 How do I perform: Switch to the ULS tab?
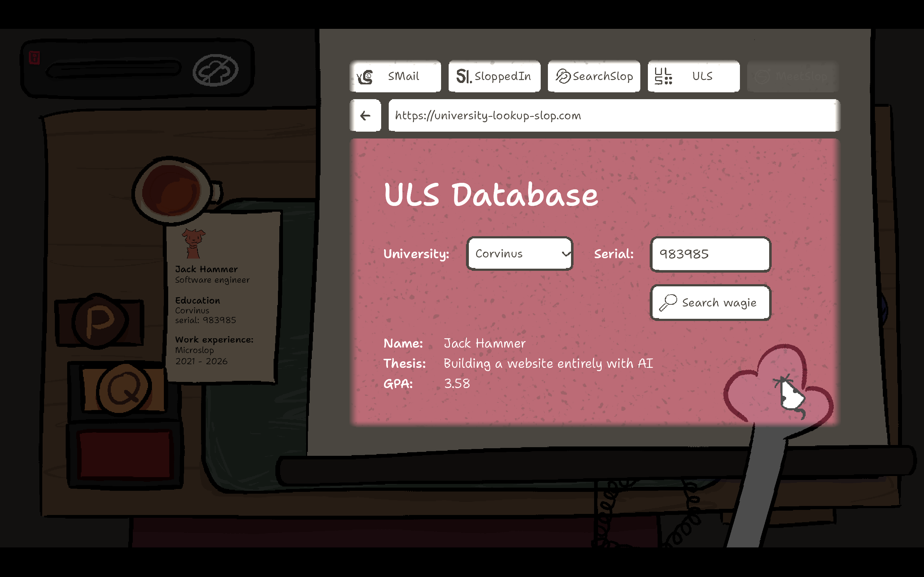(694, 76)
